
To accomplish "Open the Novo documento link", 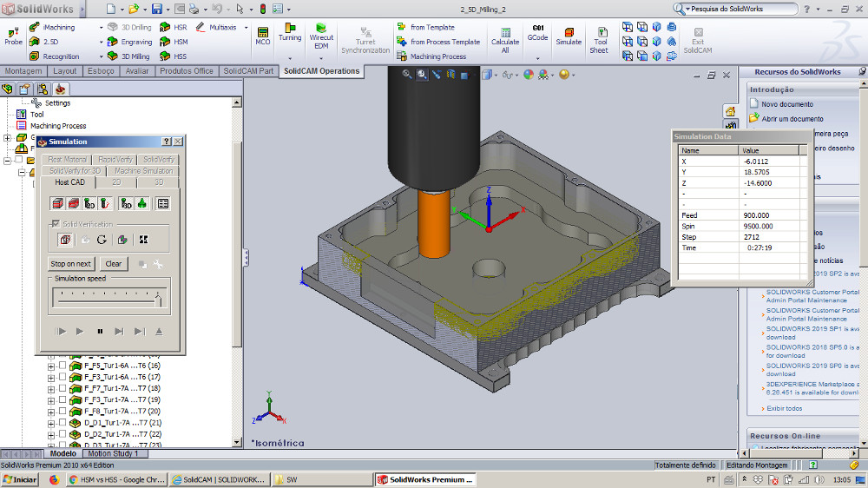I will (x=786, y=103).
